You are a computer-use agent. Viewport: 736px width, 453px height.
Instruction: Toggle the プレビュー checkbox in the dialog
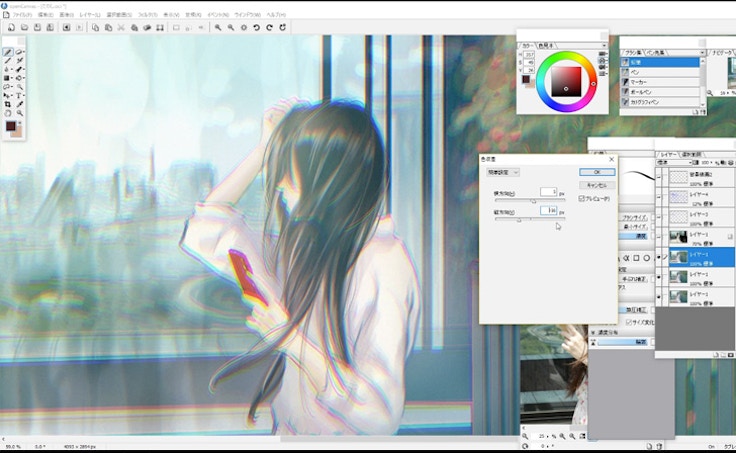pyautogui.click(x=582, y=198)
